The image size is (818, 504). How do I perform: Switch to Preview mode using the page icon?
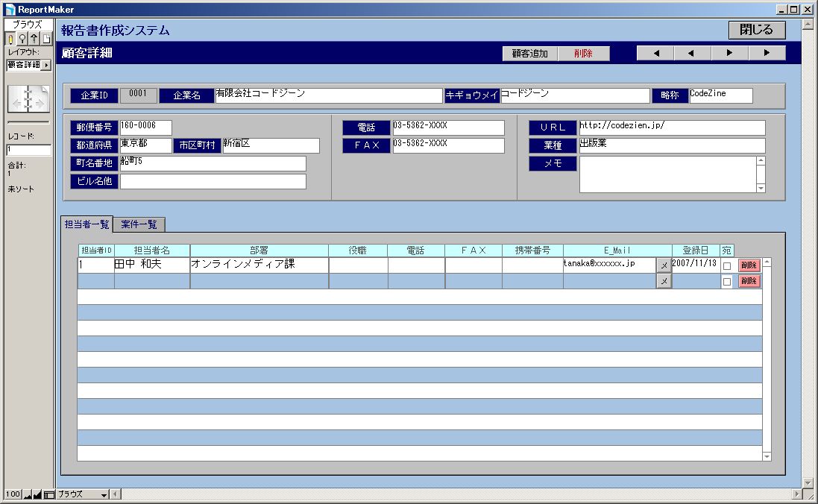click(x=47, y=39)
